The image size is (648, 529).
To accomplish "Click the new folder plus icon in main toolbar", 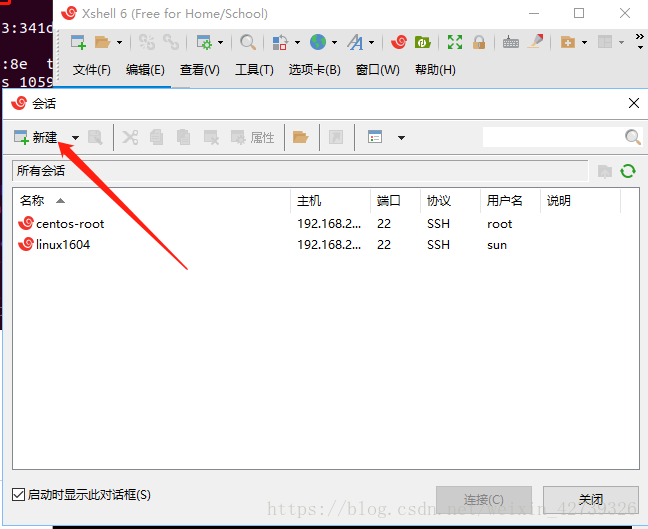I will click(x=568, y=42).
